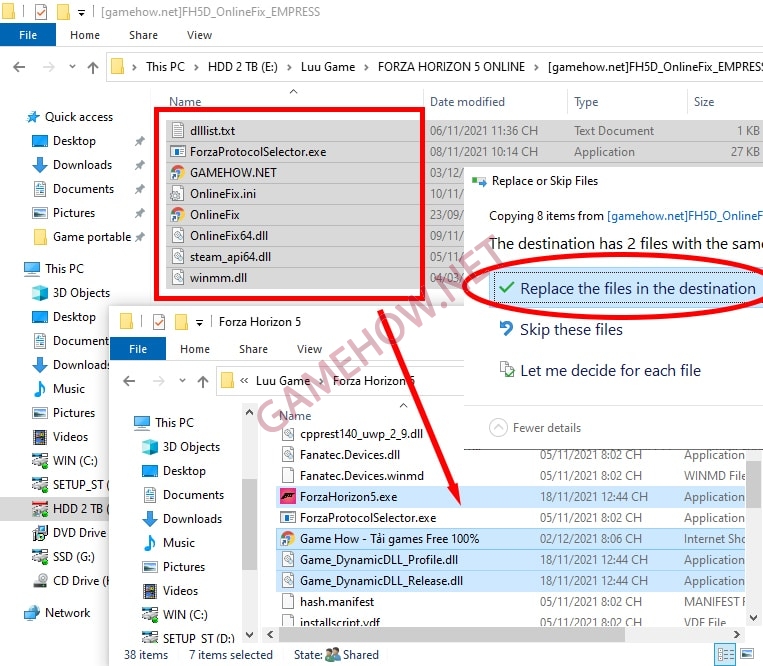Image resolution: width=763 pixels, height=666 pixels.
Task: Open Home tab in top Explorer window
Action: [x=85, y=35]
